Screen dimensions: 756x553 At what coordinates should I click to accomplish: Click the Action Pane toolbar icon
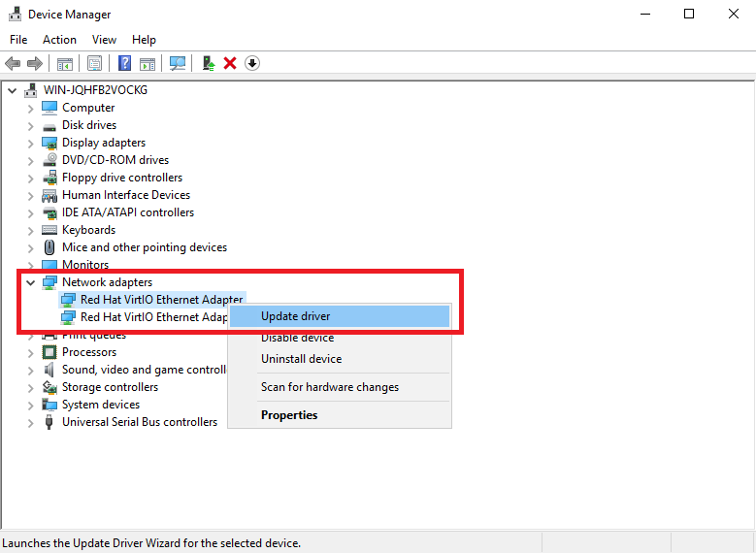point(148,63)
